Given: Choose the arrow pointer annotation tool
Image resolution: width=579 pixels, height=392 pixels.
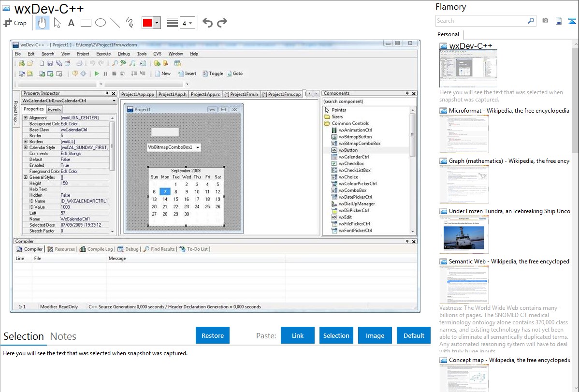Looking at the screenshot, I should coord(57,23).
